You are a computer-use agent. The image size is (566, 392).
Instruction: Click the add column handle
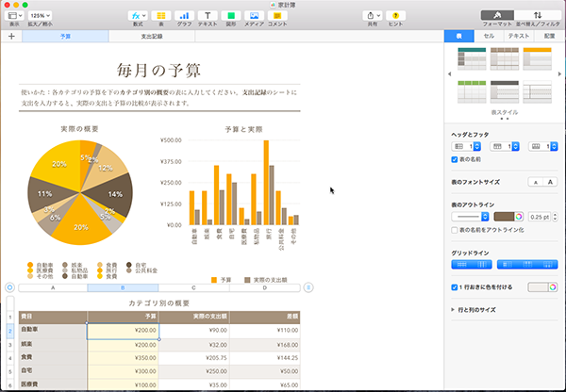(x=308, y=287)
